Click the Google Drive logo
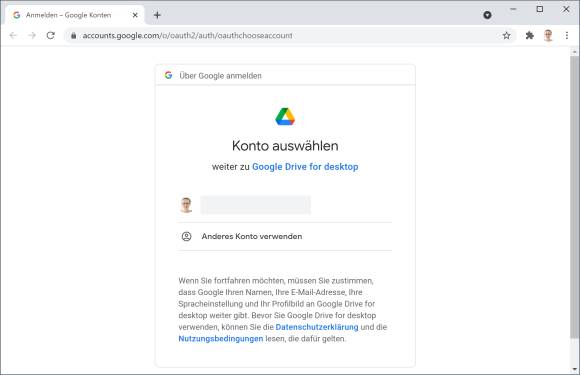The image size is (580, 375). point(285,116)
